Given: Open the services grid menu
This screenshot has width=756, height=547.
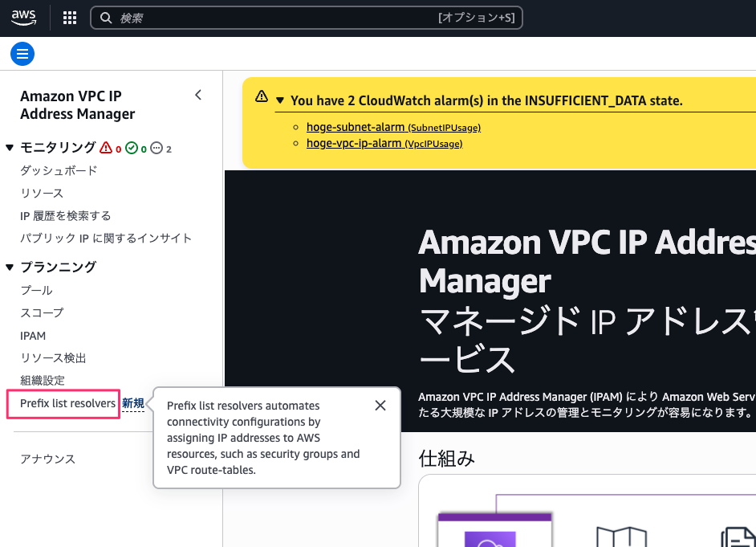Looking at the screenshot, I should [x=69, y=17].
